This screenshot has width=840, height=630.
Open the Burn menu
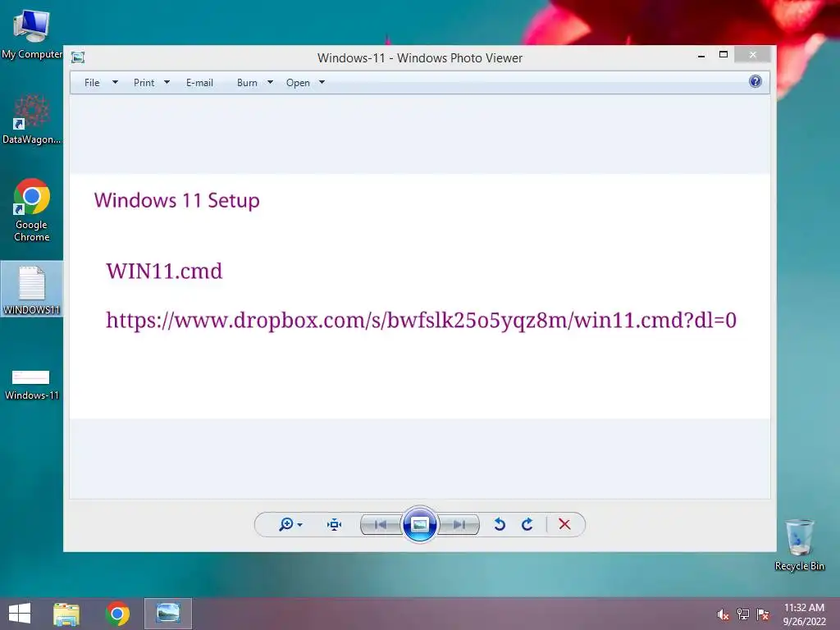(247, 83)
